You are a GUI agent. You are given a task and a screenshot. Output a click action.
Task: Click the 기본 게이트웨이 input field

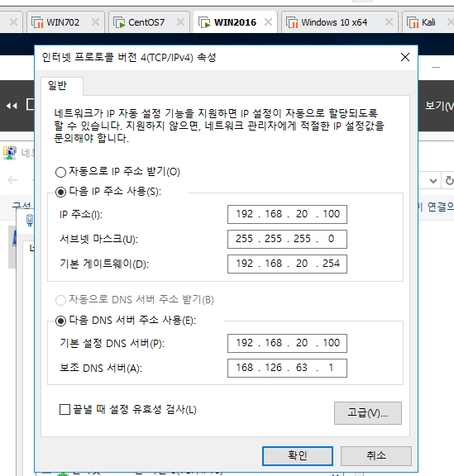click(x=287, y=264)
